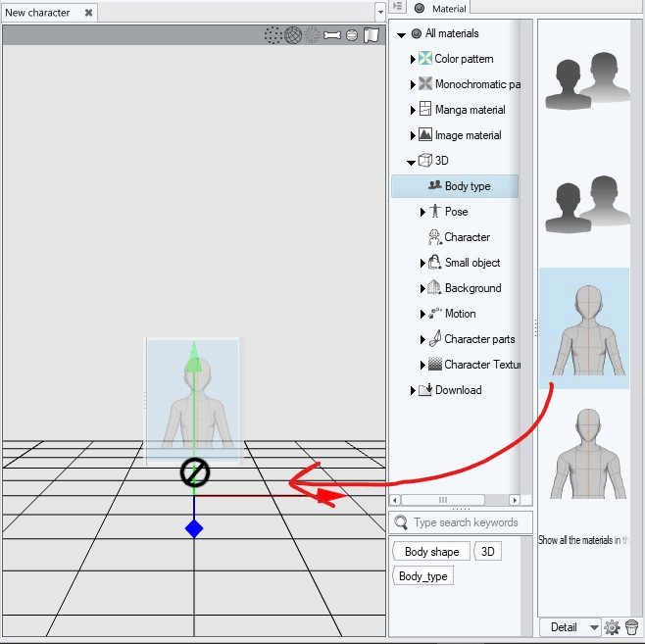Click the striped ball icon
Screen dimensions: 645x644
coord(352,35)
